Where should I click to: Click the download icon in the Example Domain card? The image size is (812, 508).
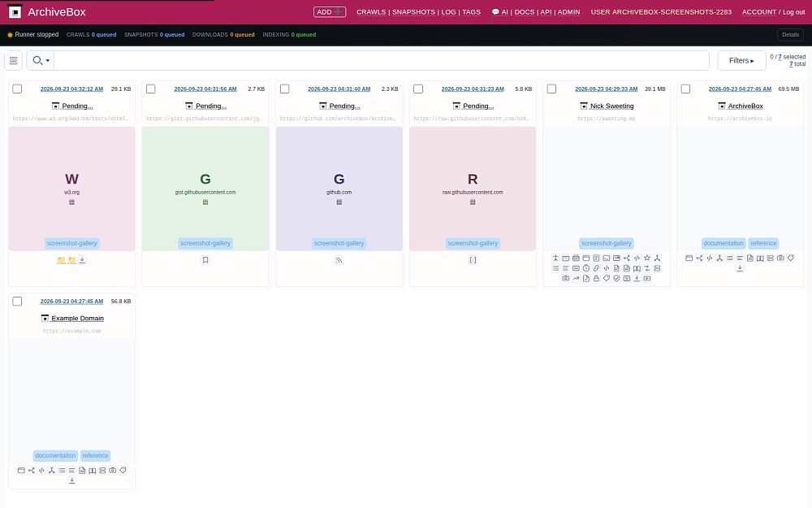(72, 480)
